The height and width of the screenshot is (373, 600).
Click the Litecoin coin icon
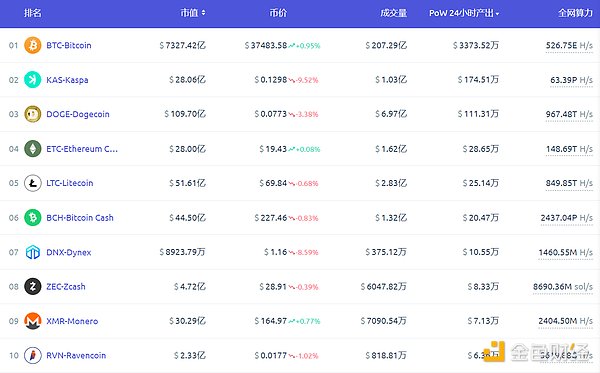click(33, 183)
